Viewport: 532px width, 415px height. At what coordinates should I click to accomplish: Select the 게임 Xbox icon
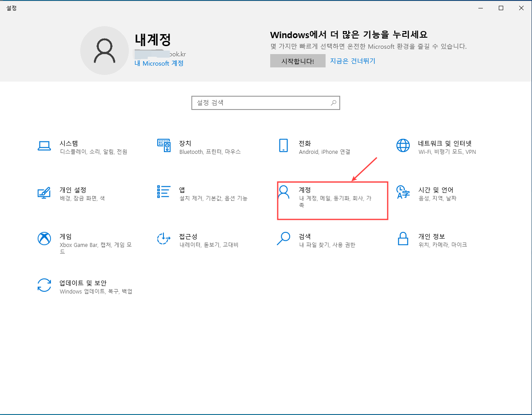[x=44, y=239]
